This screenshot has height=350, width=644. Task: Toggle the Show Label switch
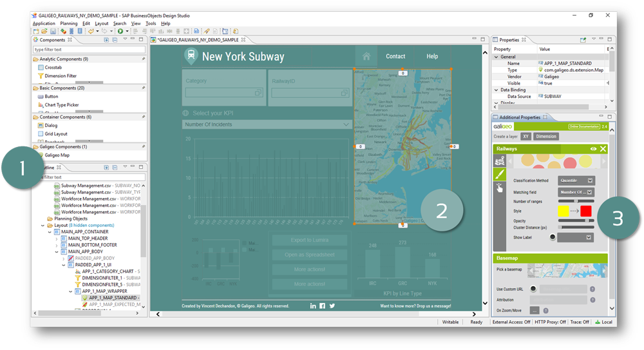coord(553,237)
